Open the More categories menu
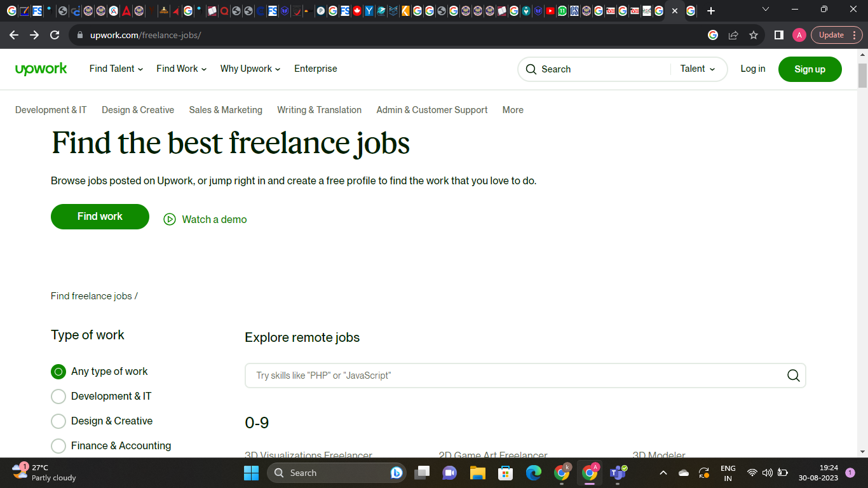The height and width of the screenshot is (488, 868). 513,110
